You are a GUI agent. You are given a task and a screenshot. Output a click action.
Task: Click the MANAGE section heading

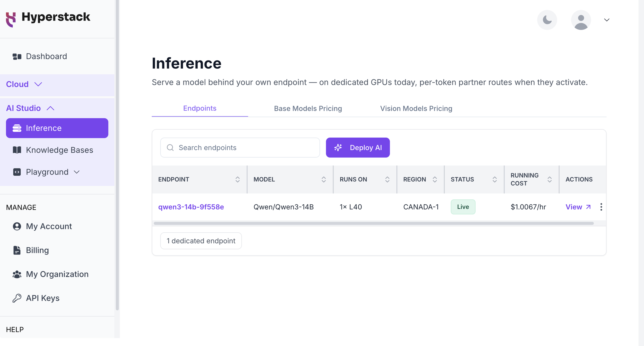(x=21, y=207)
